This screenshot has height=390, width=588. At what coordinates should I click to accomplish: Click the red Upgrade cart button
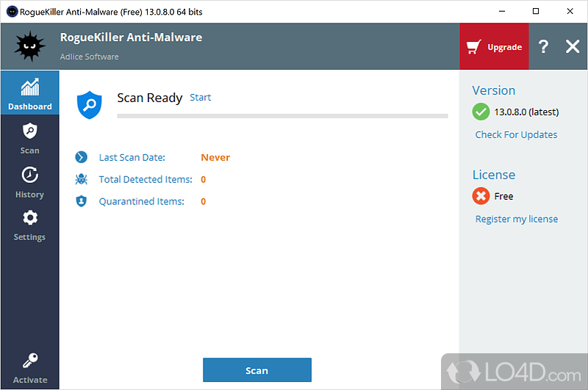coord(494,46)
